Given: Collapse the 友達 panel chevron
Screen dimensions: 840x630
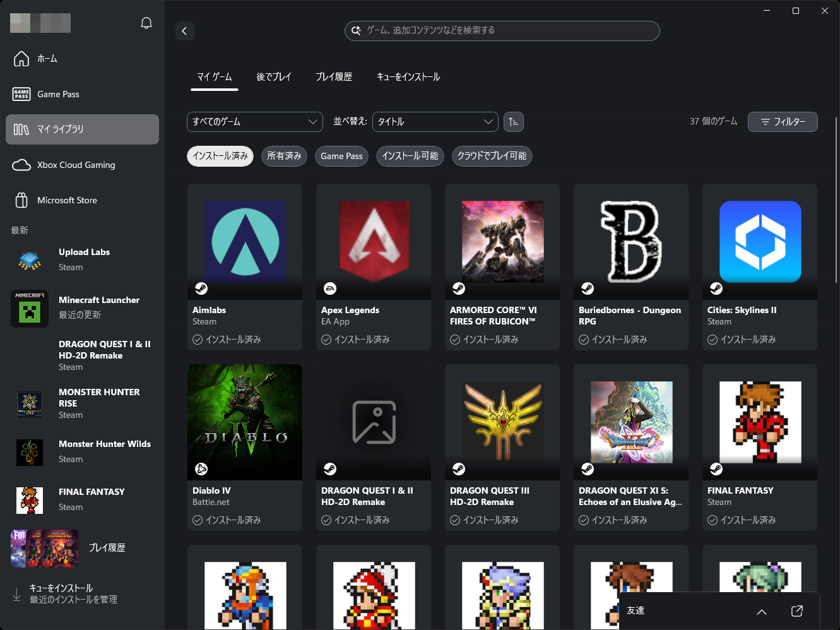Looking at the screenshot, I should (762, 611).
